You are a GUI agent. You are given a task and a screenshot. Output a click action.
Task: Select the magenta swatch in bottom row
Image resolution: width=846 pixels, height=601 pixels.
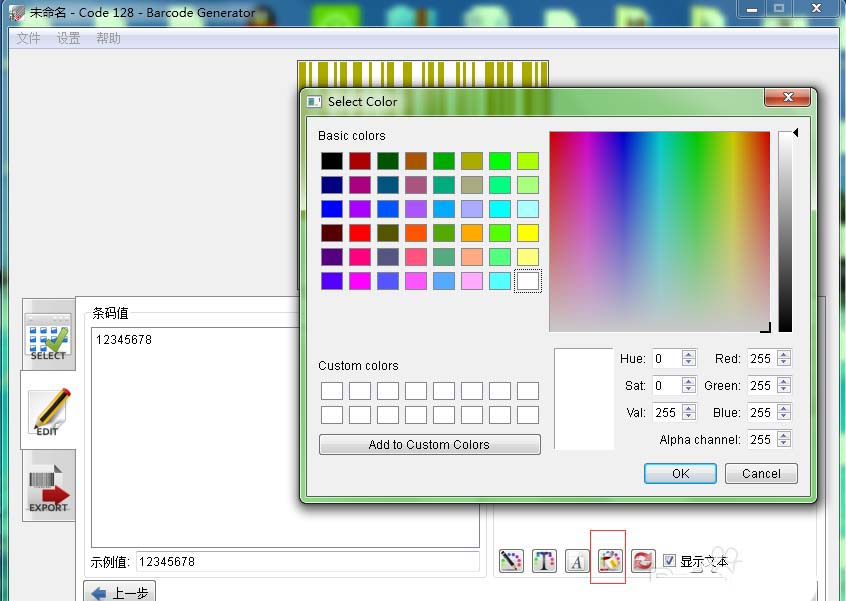click(x=360, y=281)
